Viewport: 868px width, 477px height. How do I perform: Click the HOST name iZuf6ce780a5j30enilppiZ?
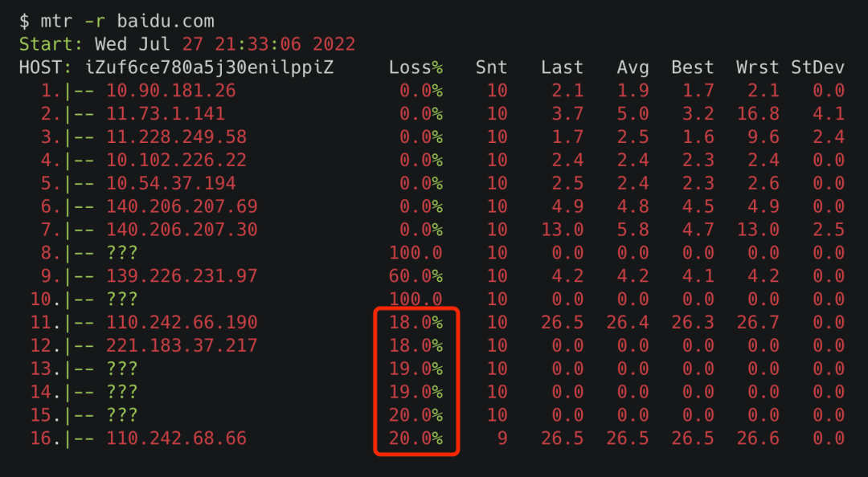coord(209,67)
